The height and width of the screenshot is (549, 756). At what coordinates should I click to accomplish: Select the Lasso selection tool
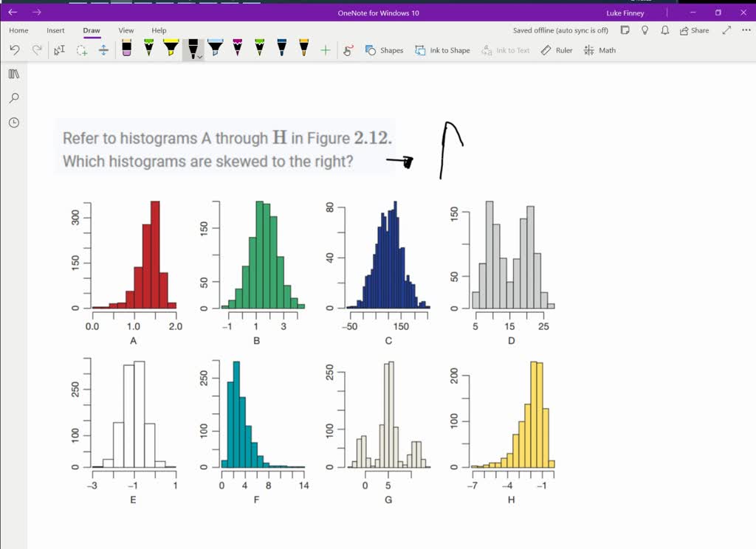pos(82,49)
